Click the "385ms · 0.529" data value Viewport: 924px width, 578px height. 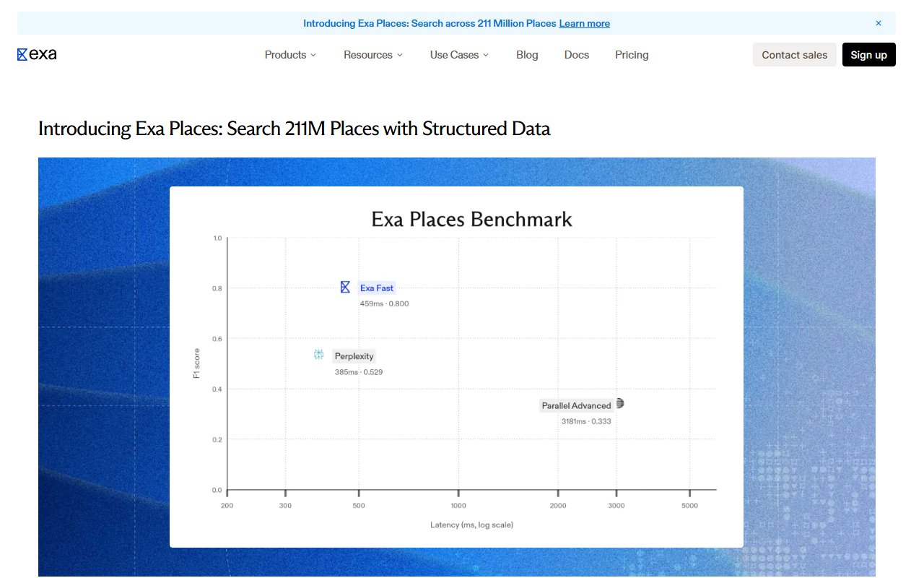(x=359, y=372)
